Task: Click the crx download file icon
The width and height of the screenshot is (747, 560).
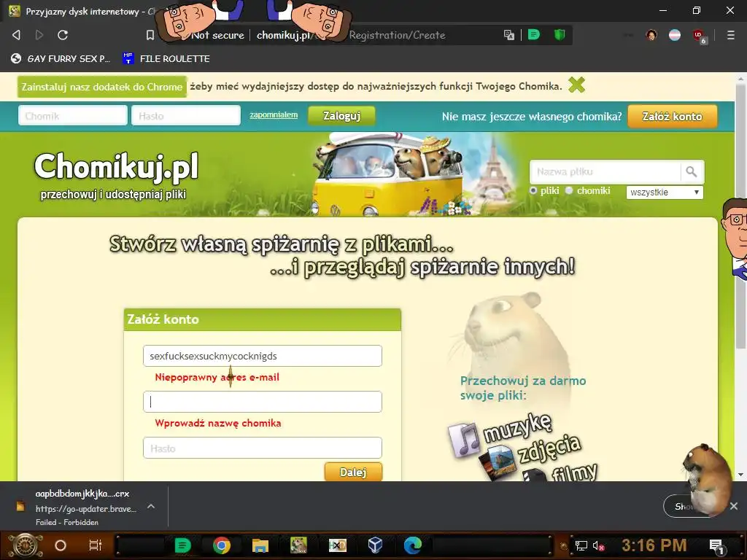Action: (x=20, y=506)
